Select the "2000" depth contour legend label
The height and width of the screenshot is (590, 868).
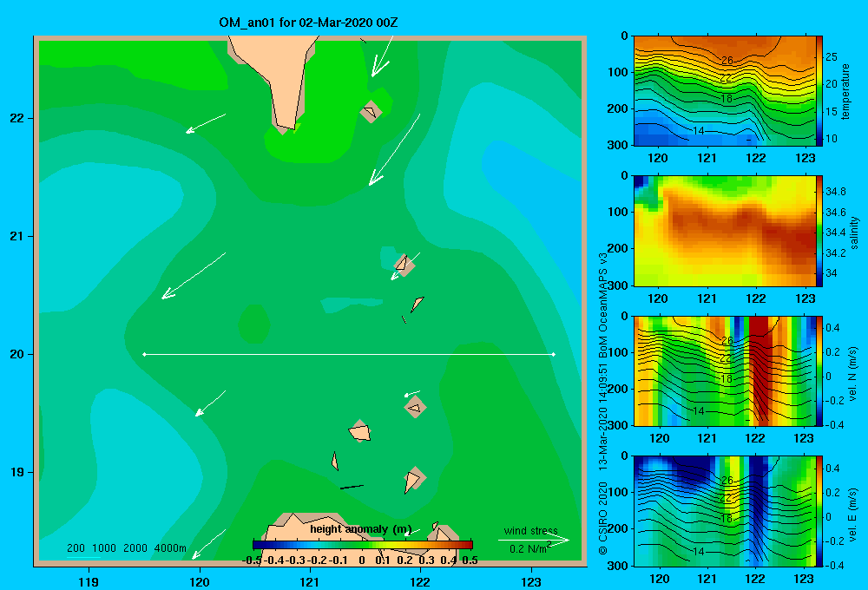pyautogui.click(x=135, y=548)
